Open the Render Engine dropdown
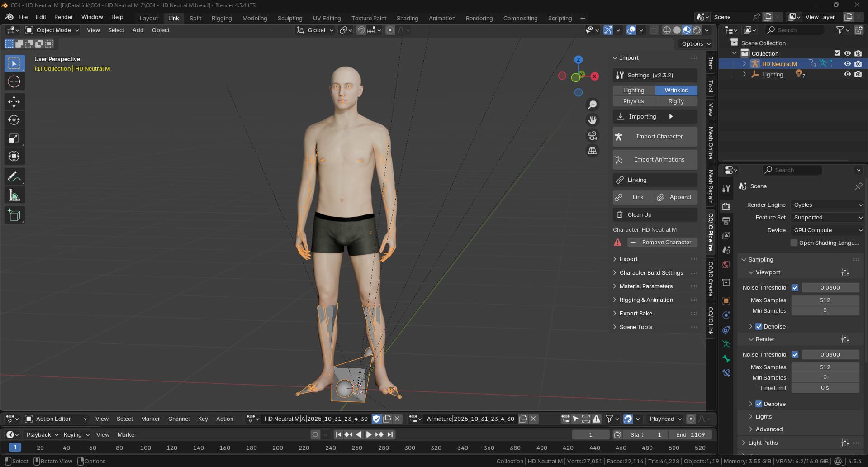This screenshot has width=868, height=467. (827, 205)
